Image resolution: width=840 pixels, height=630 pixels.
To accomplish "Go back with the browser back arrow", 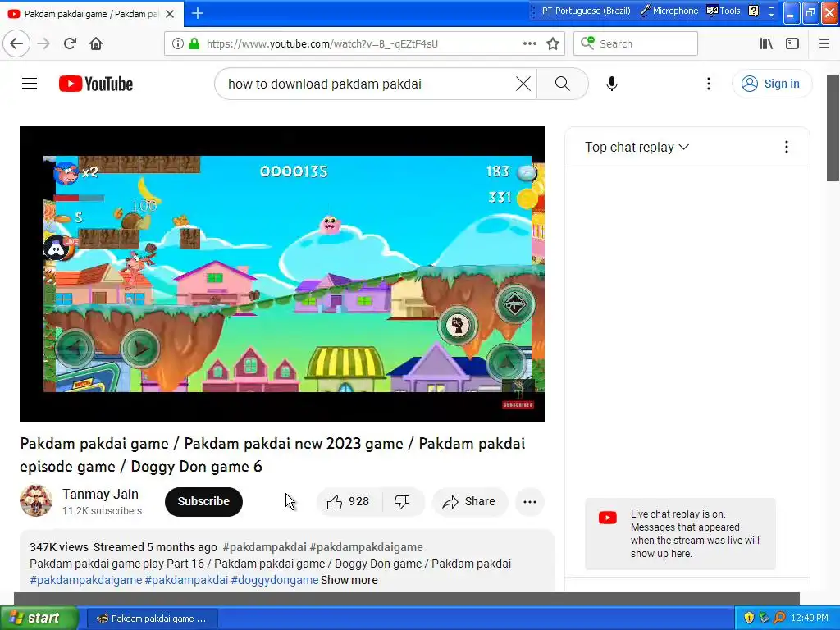I will click(16, 43).
